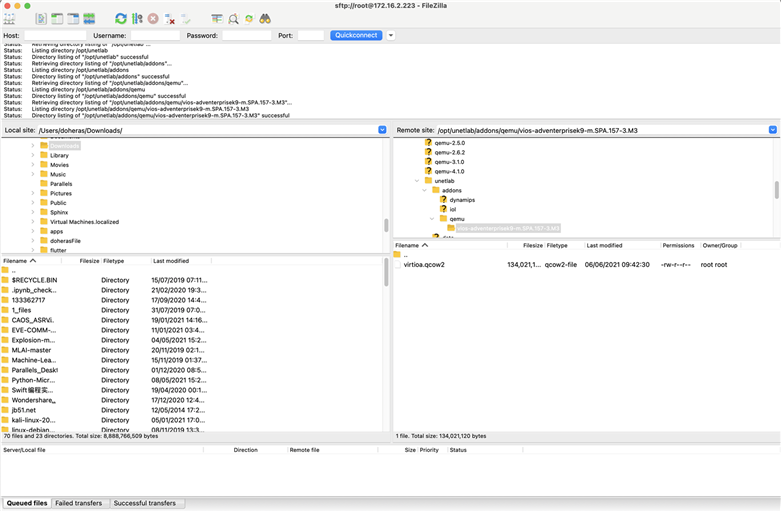Toggle directory comparison icon
This screenshot has height=511, width=781.
[233, 19]
